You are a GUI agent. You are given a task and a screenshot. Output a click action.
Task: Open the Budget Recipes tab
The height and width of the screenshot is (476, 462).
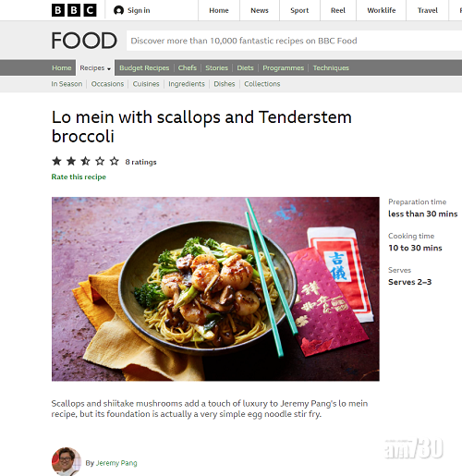[x=144, y=67]
